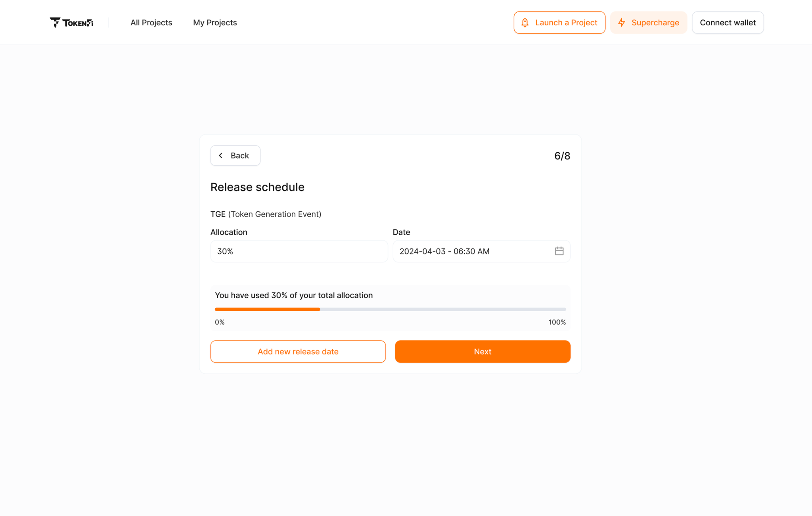Viewport: 812px width, 516px height.
Task: Click the allocation progress bar
Action: [x=391, y=309]
